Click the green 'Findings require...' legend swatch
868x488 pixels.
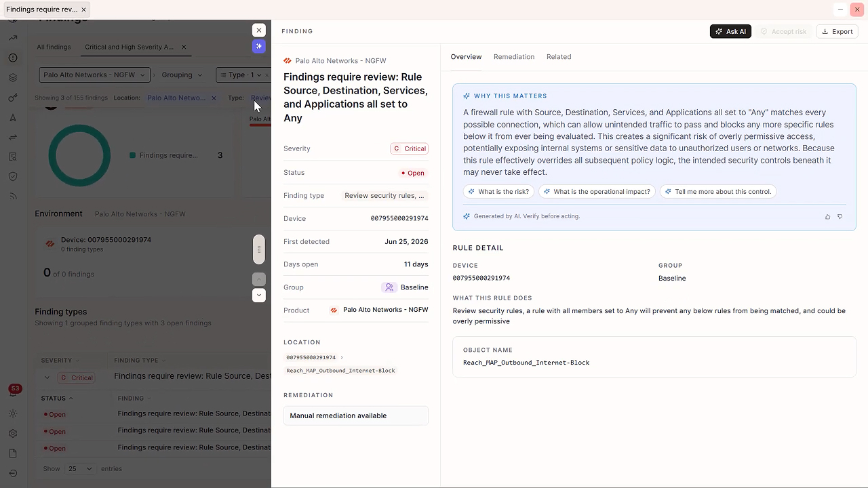click(132, 155)
